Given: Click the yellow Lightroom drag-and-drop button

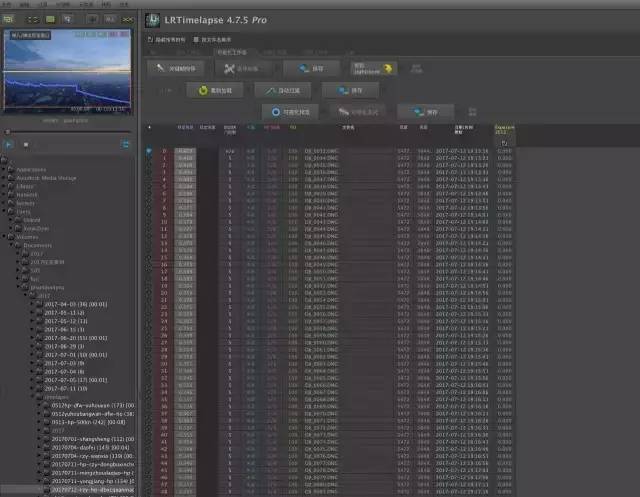Looking at the screenshot, I should (x=375, y=68).
